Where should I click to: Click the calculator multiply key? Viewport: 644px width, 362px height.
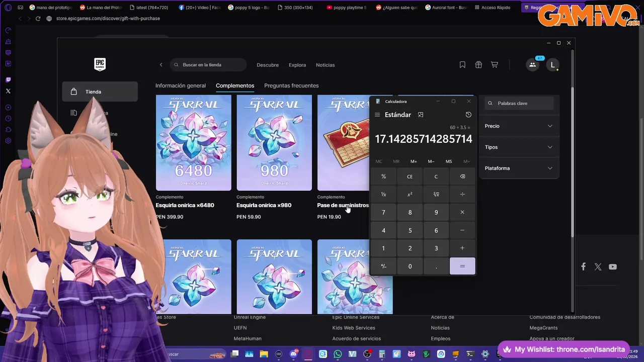(x=462, y=212)
